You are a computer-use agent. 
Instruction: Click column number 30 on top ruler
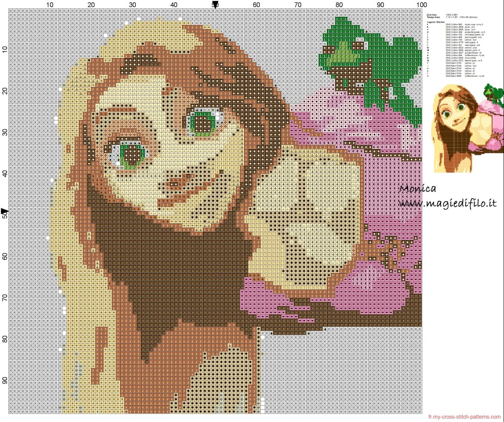point(132,5)
